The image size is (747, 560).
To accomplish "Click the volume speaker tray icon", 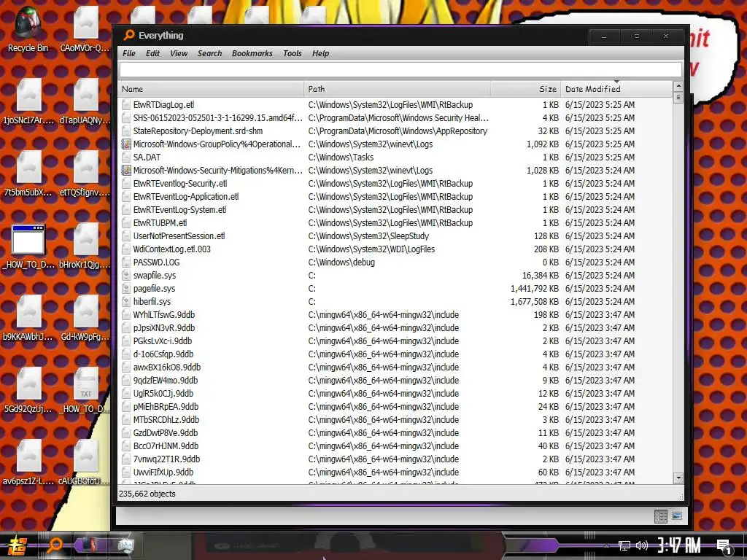I will pyautogui.click(x=642, y=545).
